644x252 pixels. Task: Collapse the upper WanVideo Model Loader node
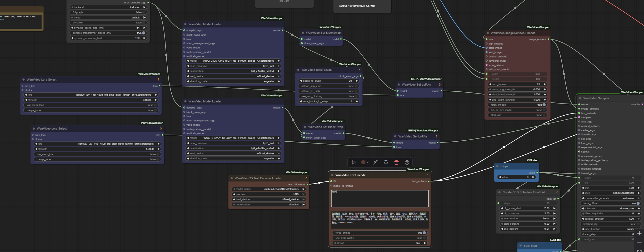point(185,24)
